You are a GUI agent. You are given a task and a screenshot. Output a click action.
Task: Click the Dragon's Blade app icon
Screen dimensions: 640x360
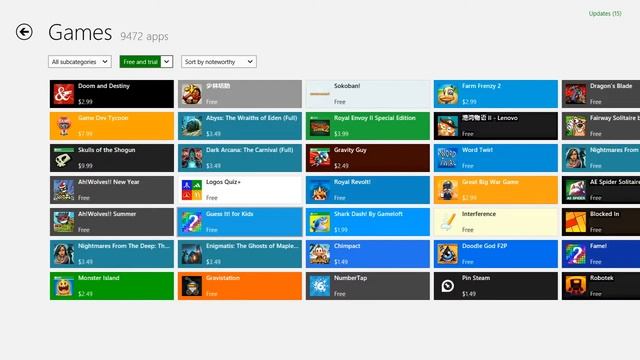576,94
